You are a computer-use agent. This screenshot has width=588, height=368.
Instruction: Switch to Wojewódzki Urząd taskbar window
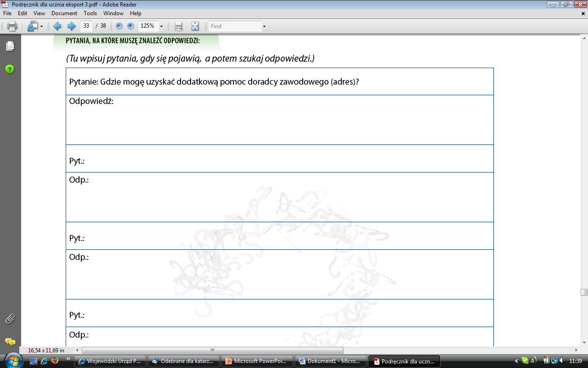[x=110, y=361]
